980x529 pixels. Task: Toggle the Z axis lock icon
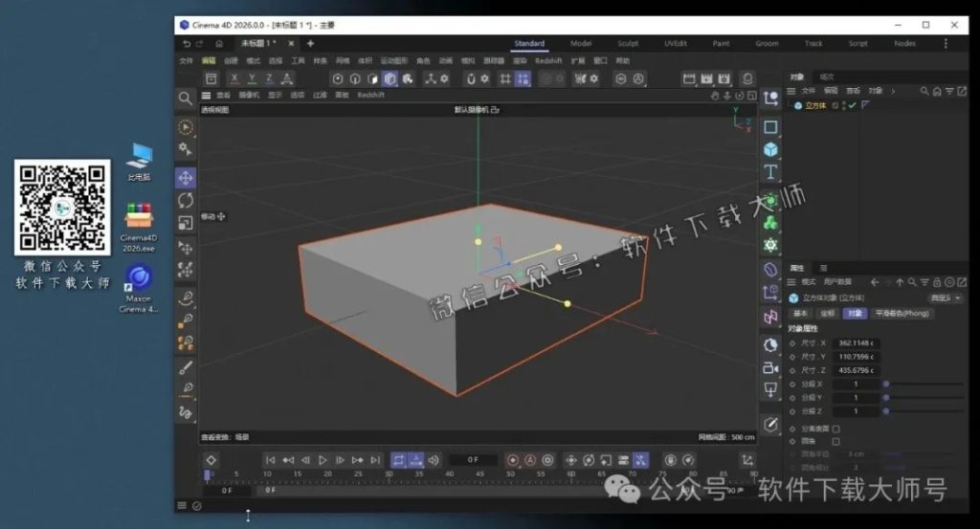click(269, 78)
